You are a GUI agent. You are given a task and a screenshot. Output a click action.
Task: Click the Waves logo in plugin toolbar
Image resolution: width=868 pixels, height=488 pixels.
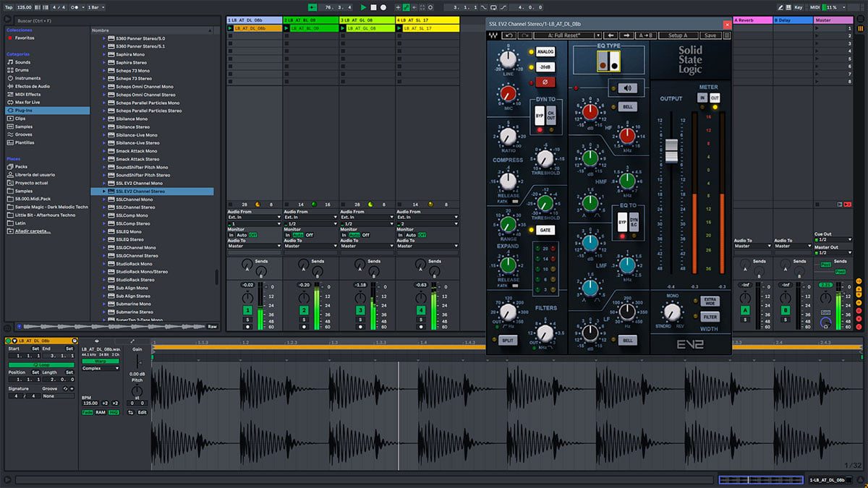click(493, 35)
